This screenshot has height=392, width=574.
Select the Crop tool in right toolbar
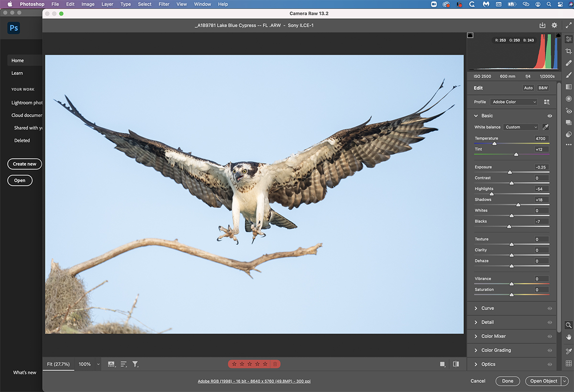(x=568, y=51)
